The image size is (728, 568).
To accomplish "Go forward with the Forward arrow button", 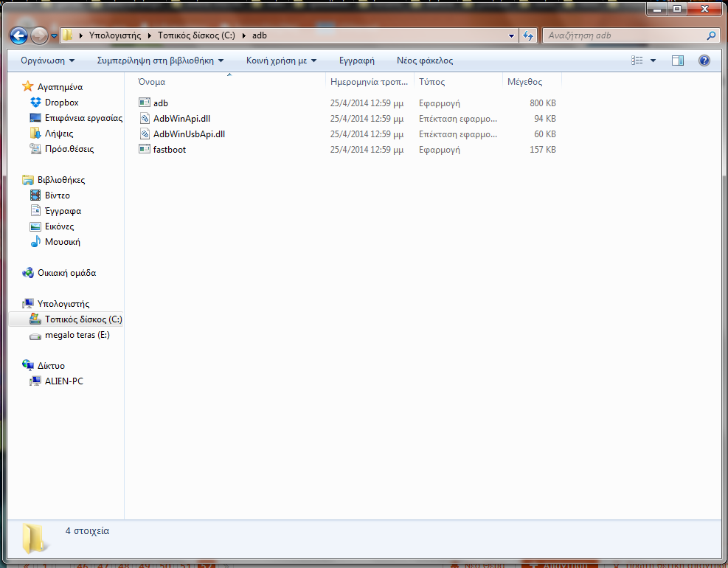I will click(x=40, y=35).
